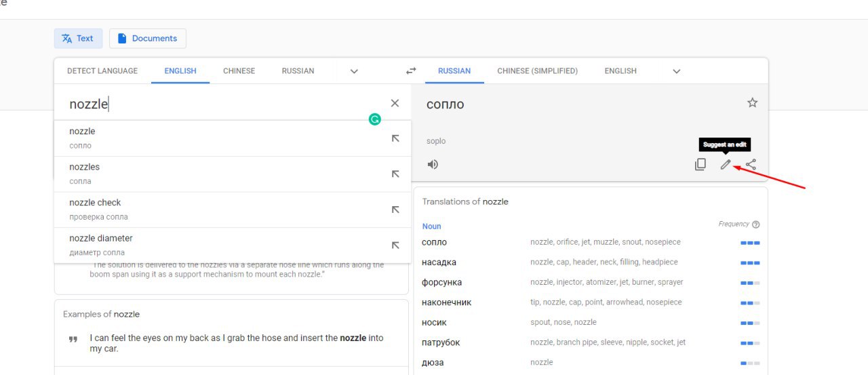
Task: Open the Frequency help icon
Action: (x=756, y=224)
